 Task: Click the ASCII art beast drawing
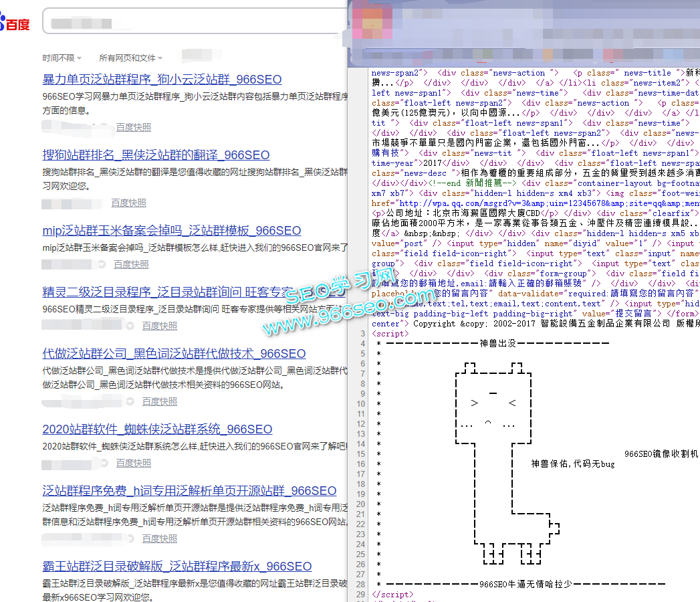pyautogui.click(x=507, y=464)
